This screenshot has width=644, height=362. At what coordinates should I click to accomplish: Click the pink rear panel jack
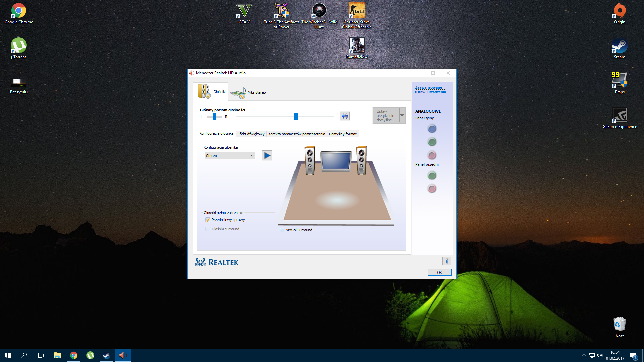432,155
